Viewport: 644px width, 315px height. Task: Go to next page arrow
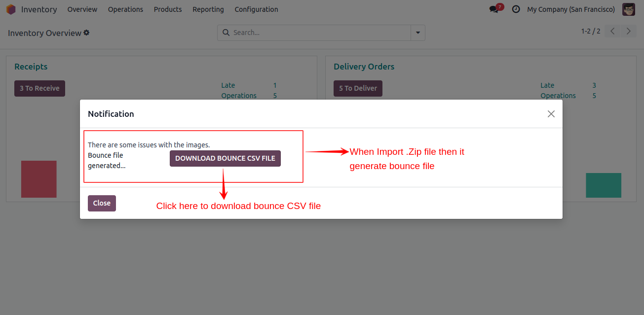click(628, 31)
